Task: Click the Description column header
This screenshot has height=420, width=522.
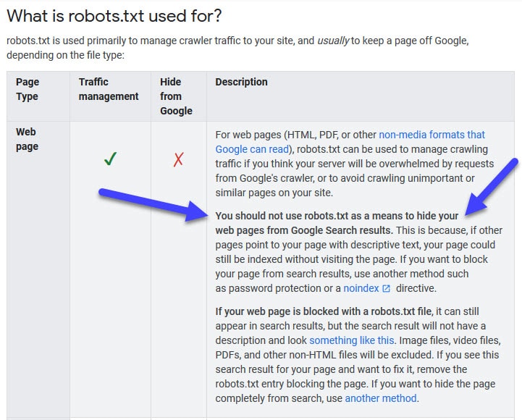Action: [241, 82]
